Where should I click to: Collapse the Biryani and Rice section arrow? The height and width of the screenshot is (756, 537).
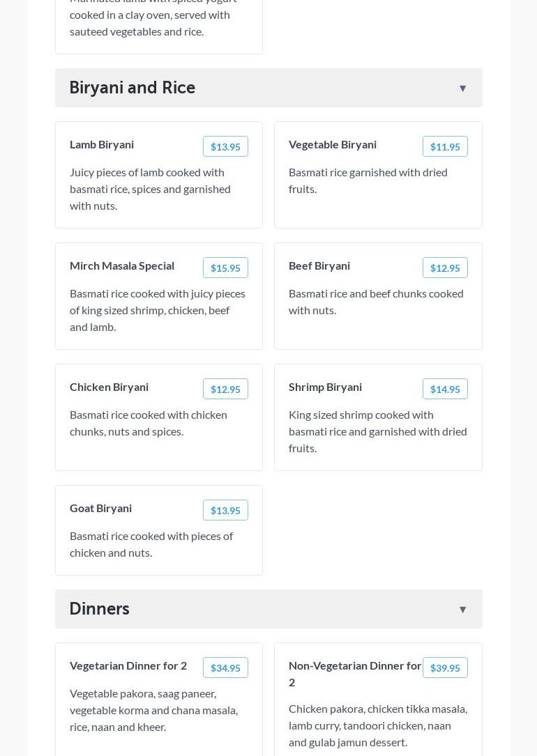[462, 88]
